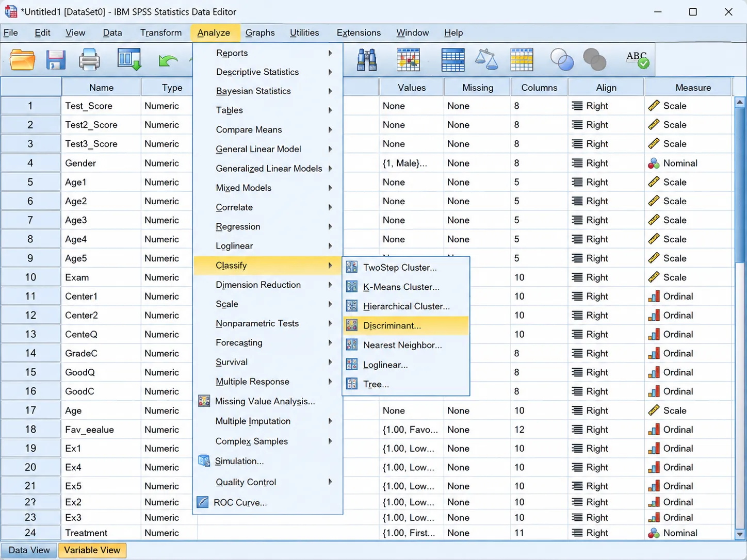Run the ABC spell check icon

coord(638,60)
